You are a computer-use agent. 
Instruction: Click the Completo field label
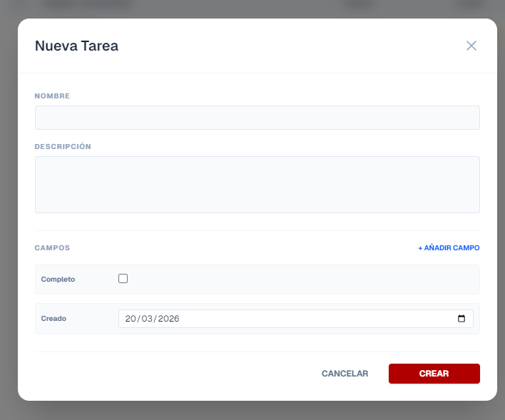click(58, 280)
